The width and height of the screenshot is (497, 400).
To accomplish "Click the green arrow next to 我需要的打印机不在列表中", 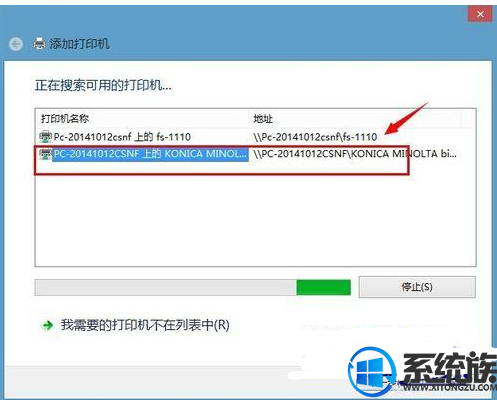I will (48, 325).
